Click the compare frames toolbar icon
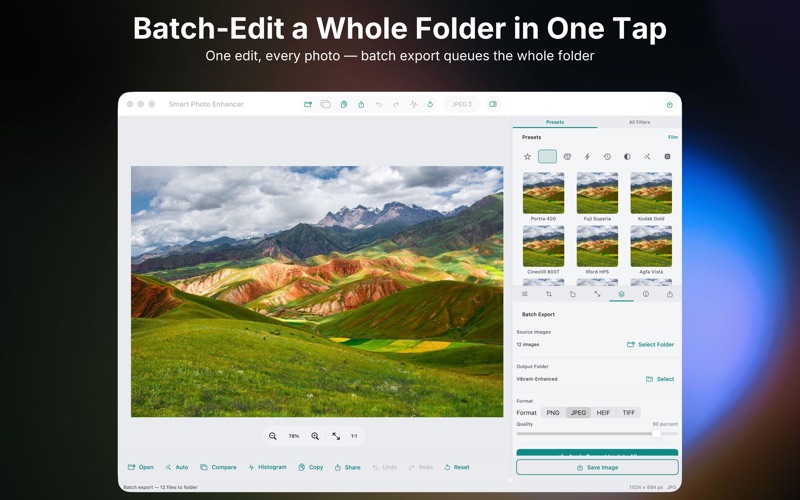This screenshot has width=800, height=500. click(326, 104)
